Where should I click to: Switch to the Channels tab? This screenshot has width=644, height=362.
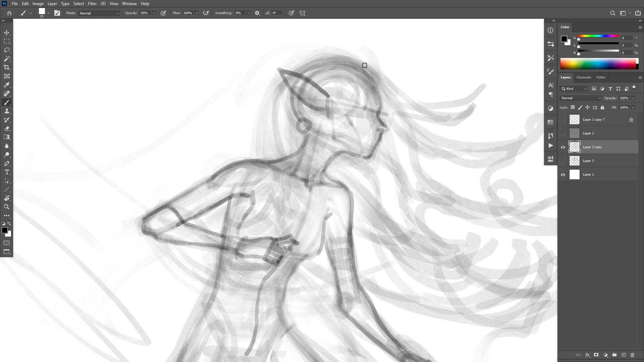click(583, 77)
